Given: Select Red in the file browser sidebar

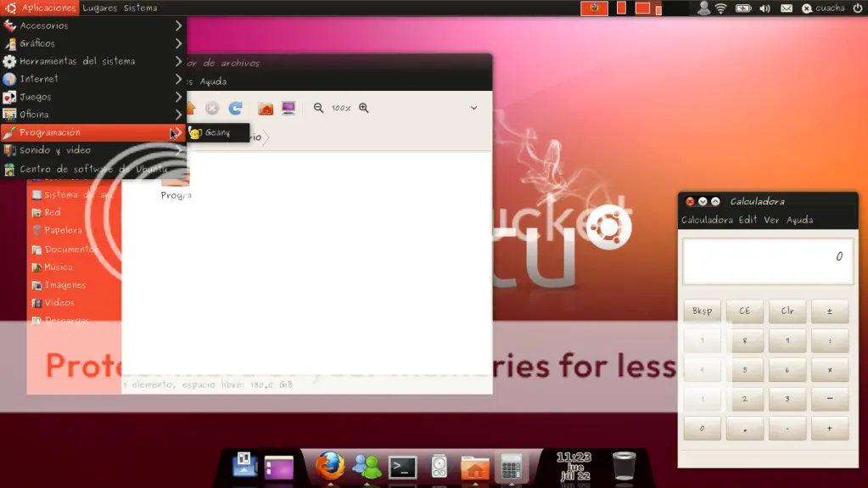Looking at the screenshot, I should [x=53, y=212].
